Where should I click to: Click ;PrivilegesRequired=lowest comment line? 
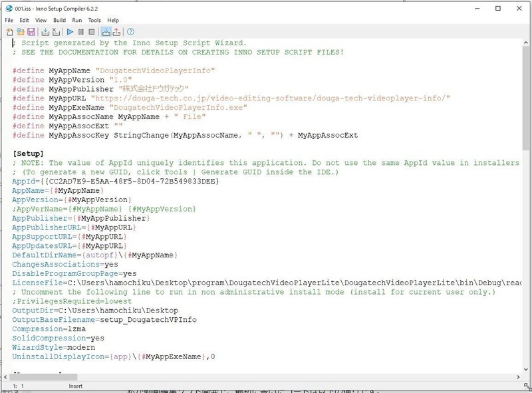coord(72,301)
